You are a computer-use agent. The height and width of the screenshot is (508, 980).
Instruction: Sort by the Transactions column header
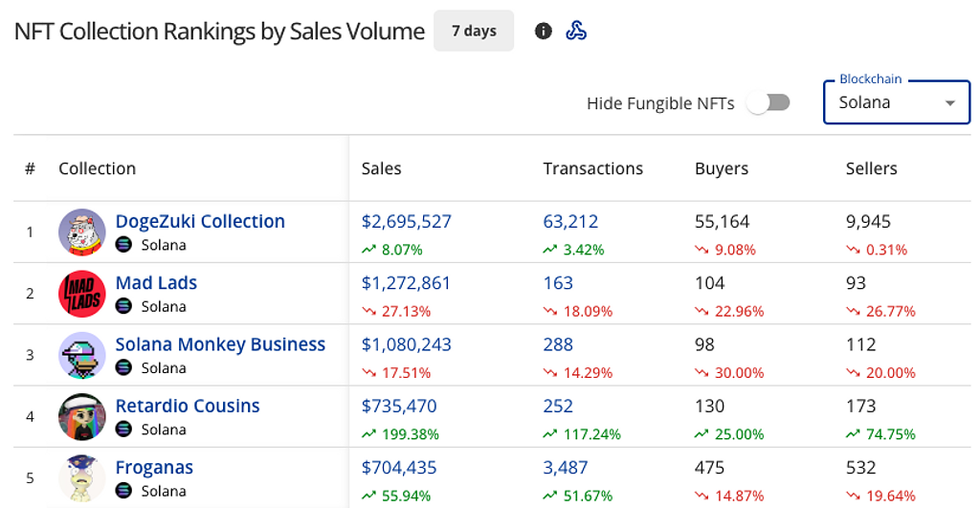[x=592, y=168]
